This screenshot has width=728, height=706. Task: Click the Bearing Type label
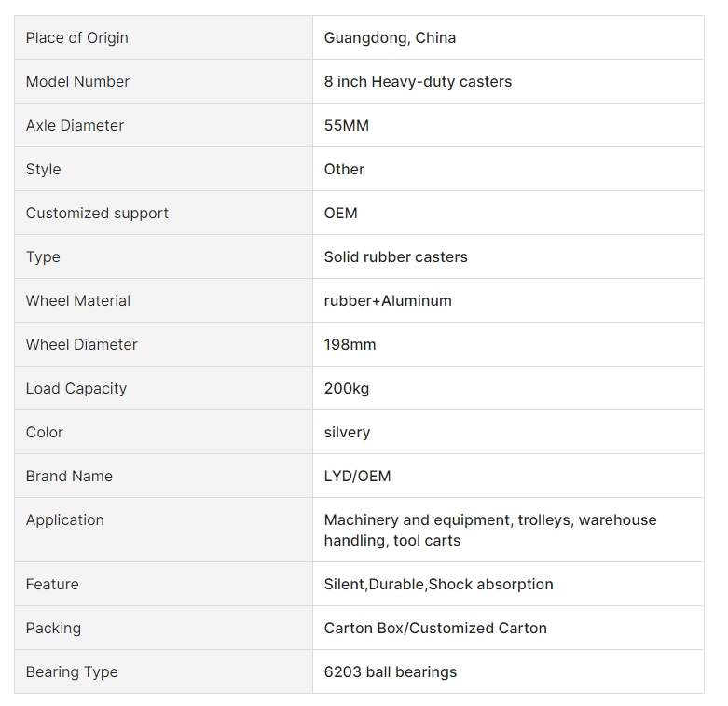(x=72, y=671)
